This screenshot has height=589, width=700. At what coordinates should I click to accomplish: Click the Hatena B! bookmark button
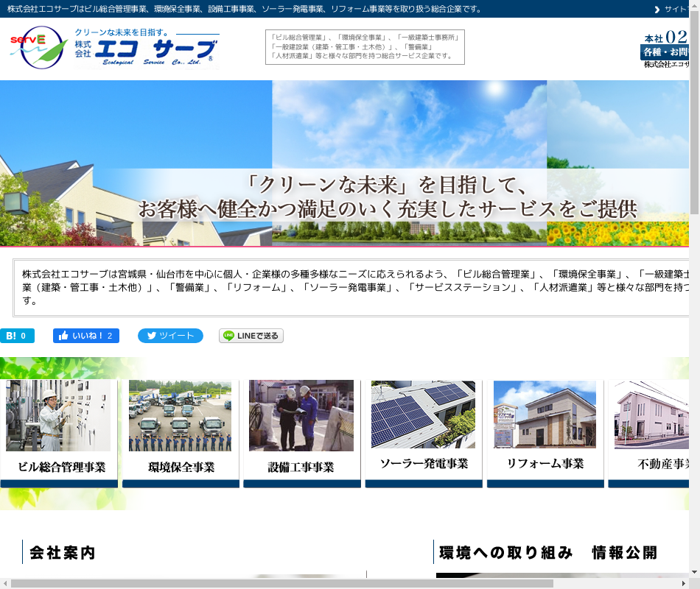(17, 336)
